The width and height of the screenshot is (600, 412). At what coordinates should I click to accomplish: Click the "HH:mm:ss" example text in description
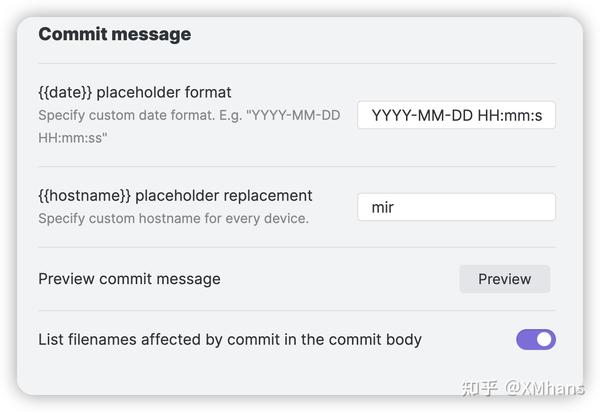(73, 138)
